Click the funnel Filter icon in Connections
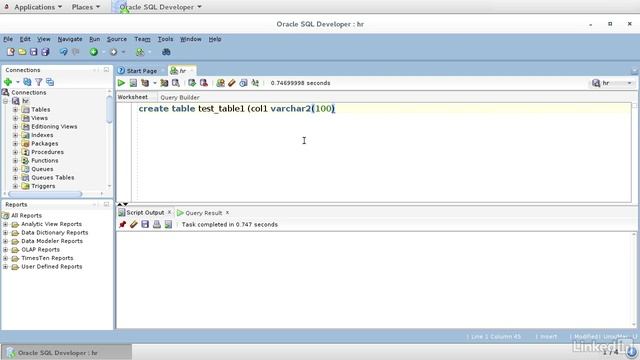 [x=38, y=82]
